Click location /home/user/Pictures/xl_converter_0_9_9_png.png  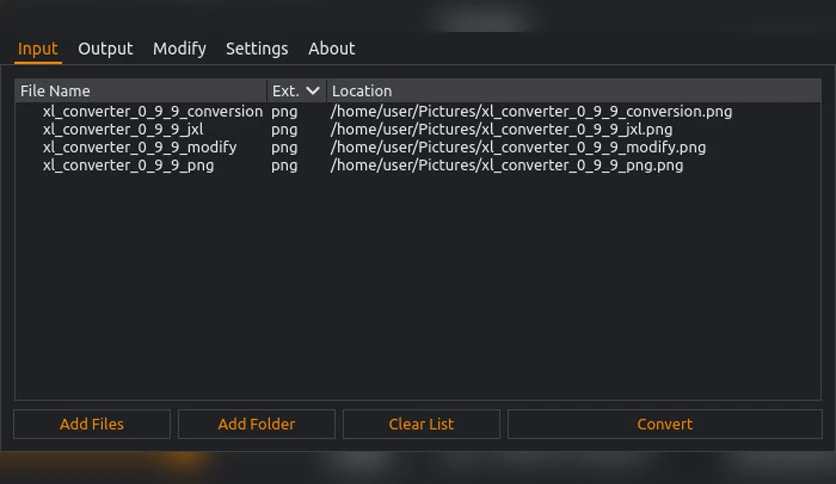pyautogui.click(x=507, y=166)
